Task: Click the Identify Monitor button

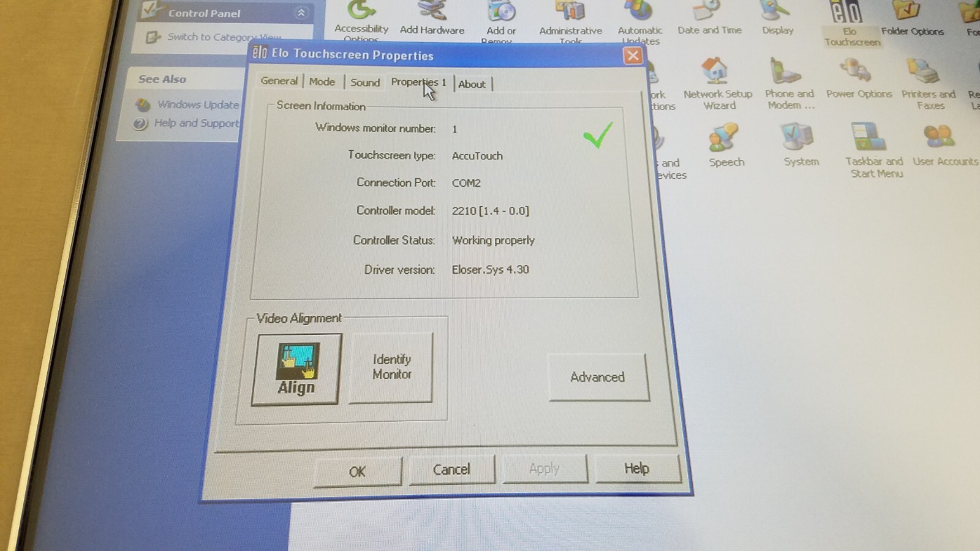Action: [x=391, y=367]
